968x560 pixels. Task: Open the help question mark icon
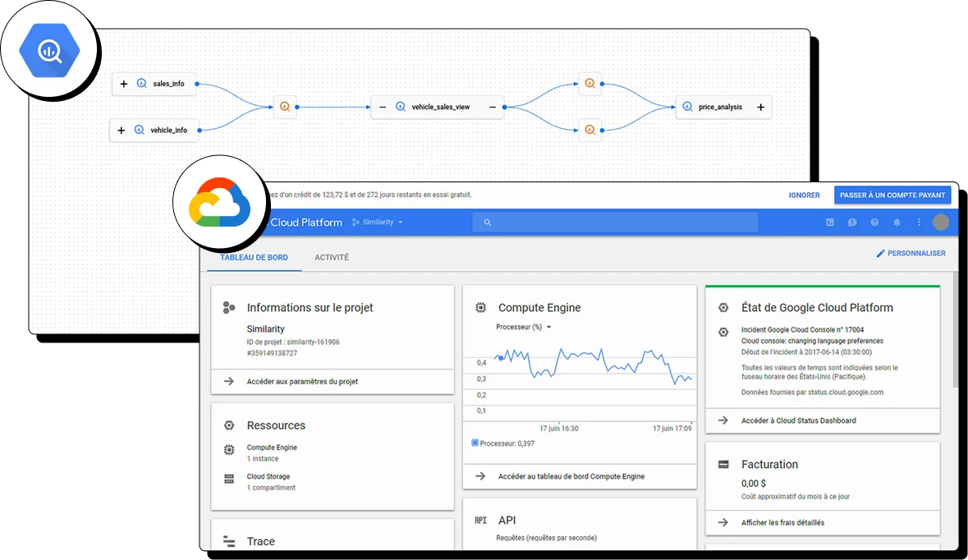click(874, 222)
